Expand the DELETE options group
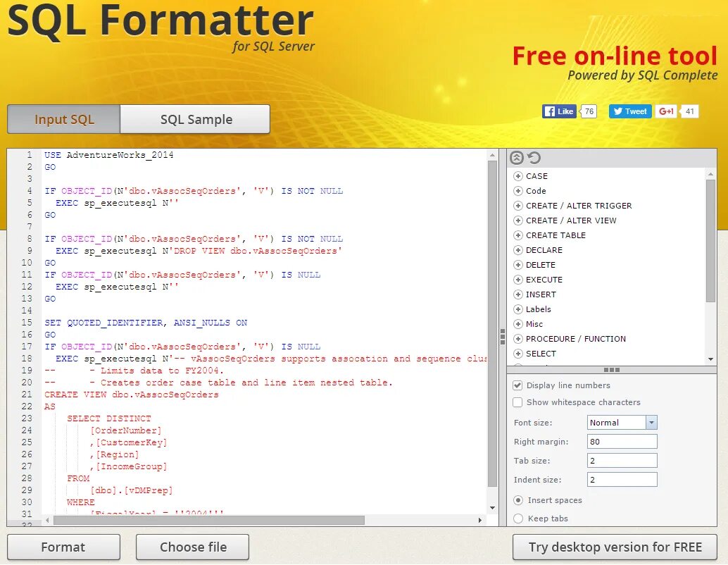The width and height of the screenshot is (728, 565). [x=518, y=265]
